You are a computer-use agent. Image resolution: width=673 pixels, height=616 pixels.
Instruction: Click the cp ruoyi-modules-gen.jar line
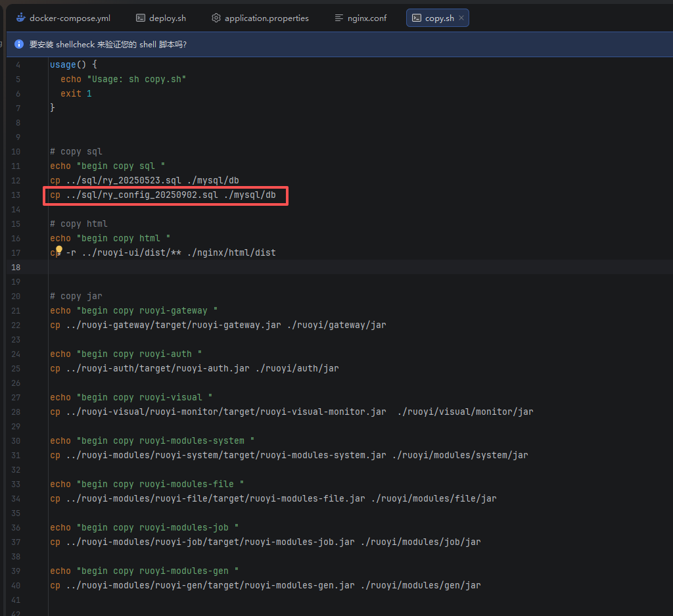click(266, 585)
